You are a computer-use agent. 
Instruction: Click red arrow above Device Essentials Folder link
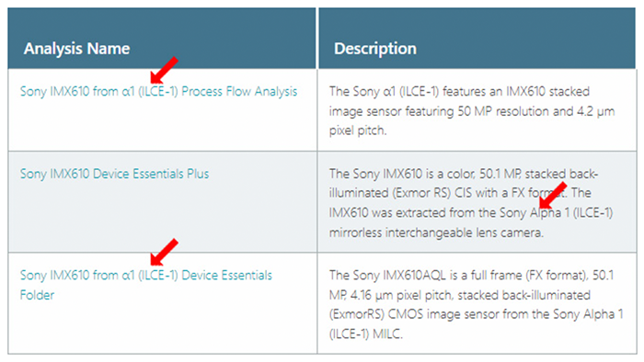[x=164, y=252]
